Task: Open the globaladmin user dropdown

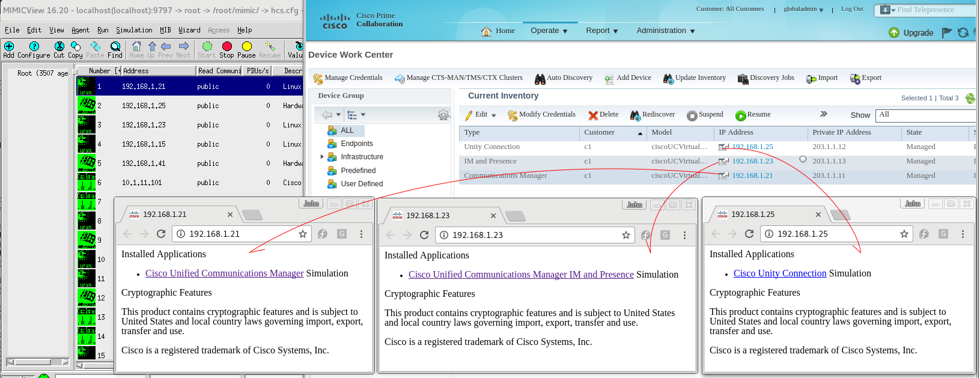Action: pyautogui.click(x=803, y=10)
